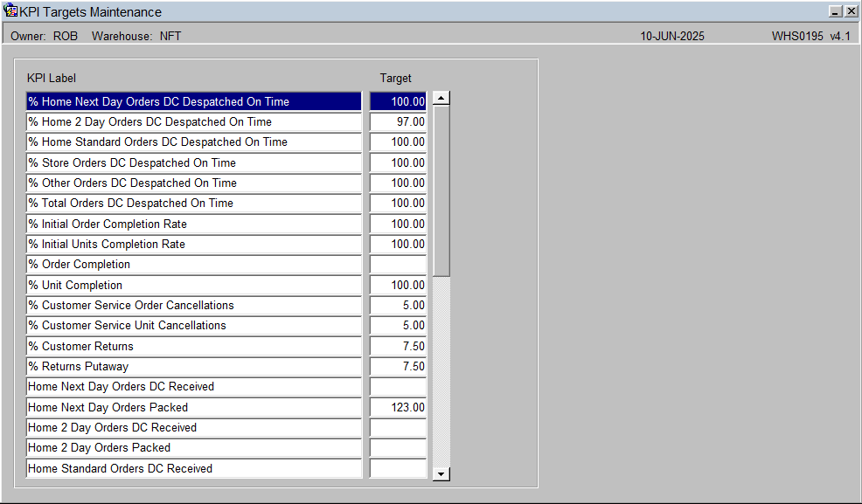Click the empty target for % Order Completion
This screenshot has height=504, width=862.
click(398, 265)
